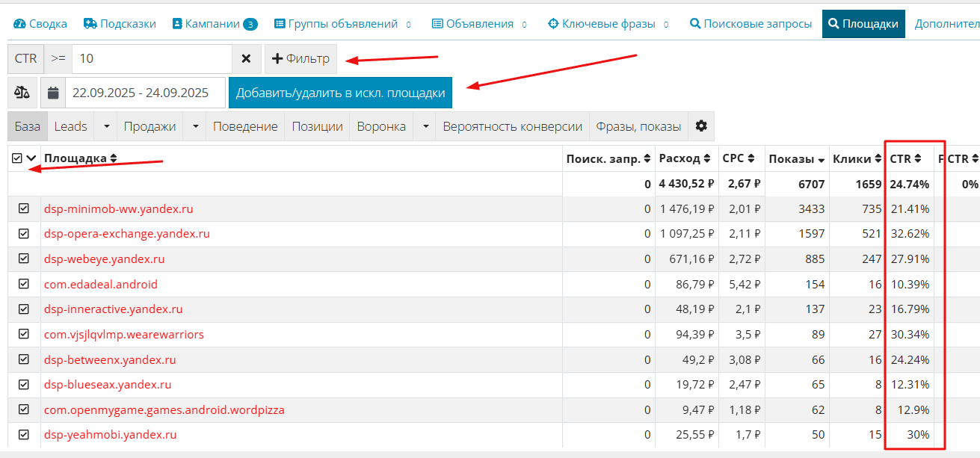Uncheck the com.edadeal.android row checkbox
This screenshot has width=980, height=458.
tap(24, 284)
